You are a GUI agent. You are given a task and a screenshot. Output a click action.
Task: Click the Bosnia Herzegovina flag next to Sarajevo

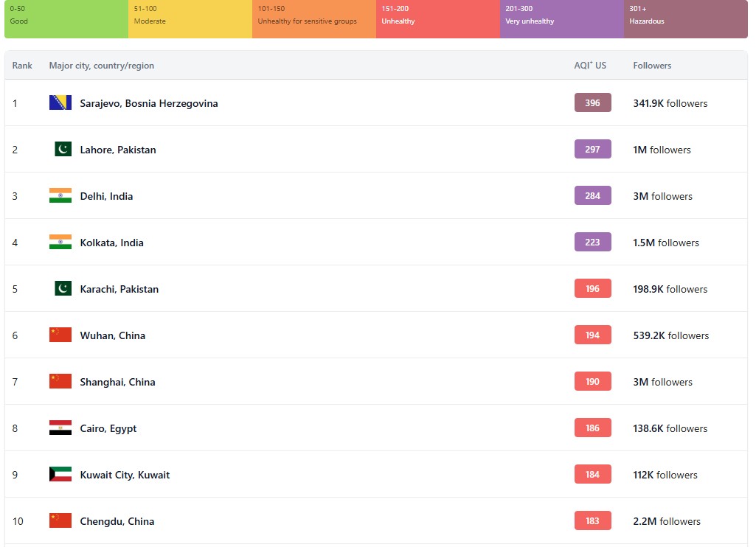tap(60, 103)
